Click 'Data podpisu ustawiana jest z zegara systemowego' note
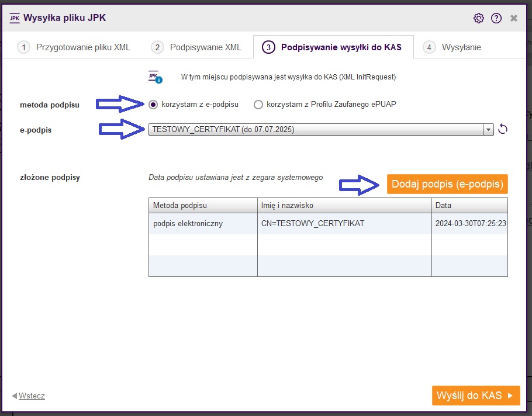Viewport: 532px width, 416px height. pyautogui.click(x=236, y=177)
